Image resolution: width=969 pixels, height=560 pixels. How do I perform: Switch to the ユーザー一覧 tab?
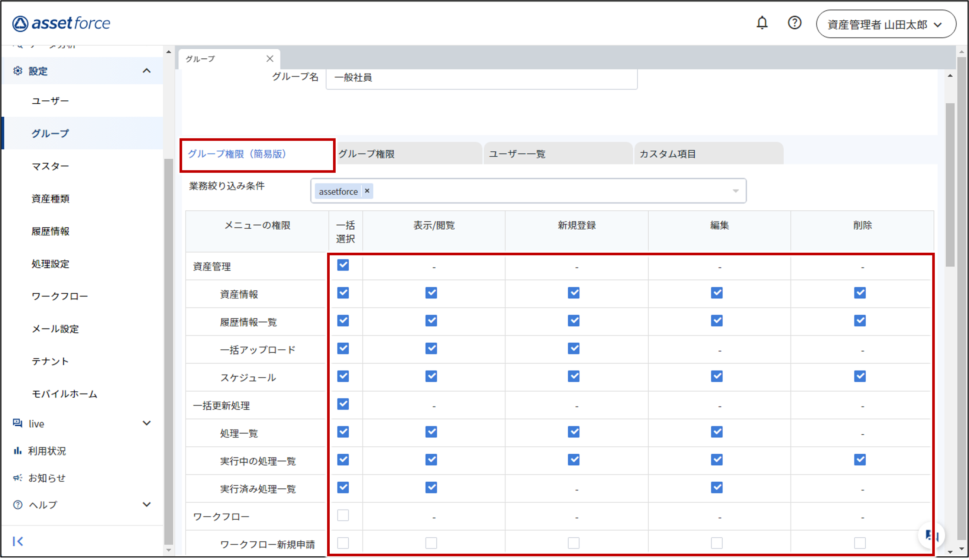(558, 153)
